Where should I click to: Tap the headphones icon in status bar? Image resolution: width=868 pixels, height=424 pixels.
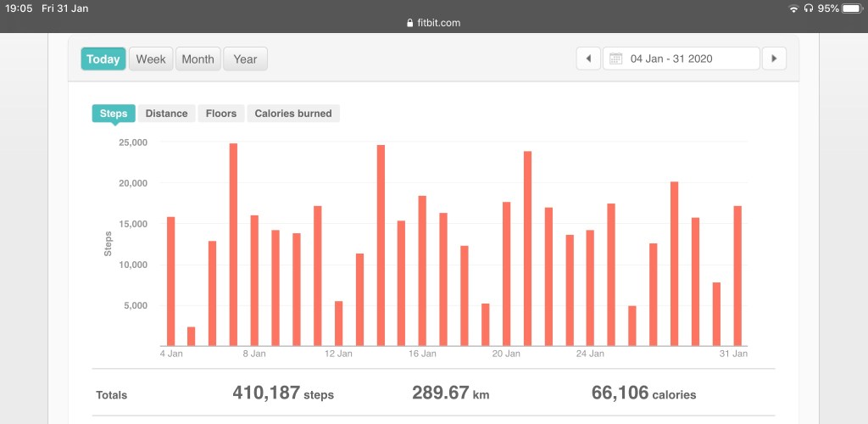809,8
